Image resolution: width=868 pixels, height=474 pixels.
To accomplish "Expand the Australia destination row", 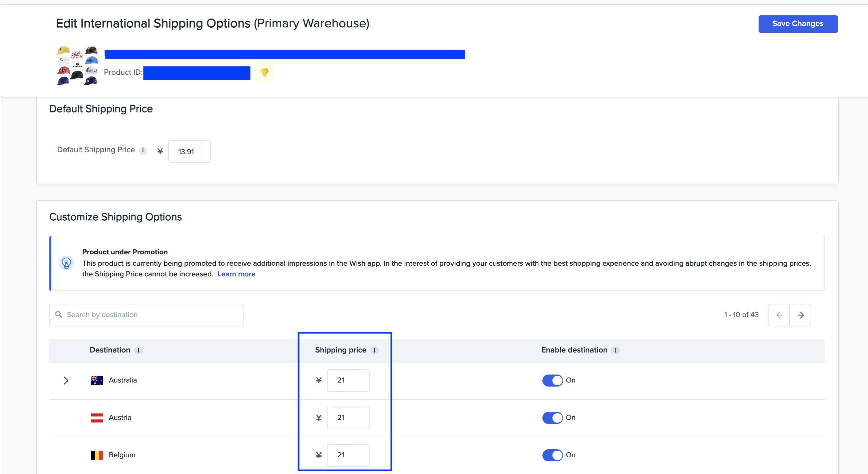I will (x=66, y=380).
